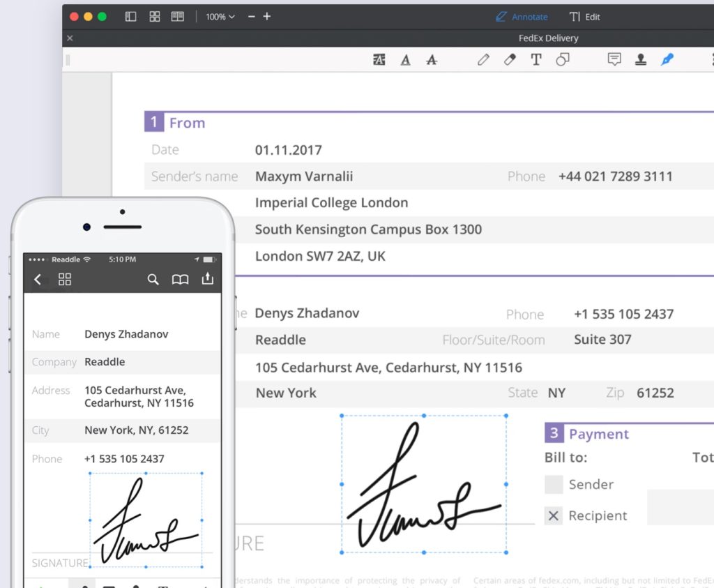Image resolution: width=714 pixels, height=588 pixels.
Task: Toggle the sidebar panel icon in Mac toolbar
Action: (x=130, y=17)
